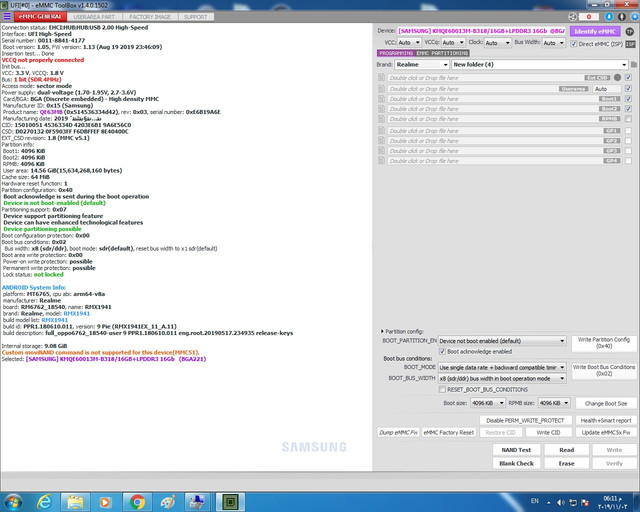Open media player from taskbar
This screenshot has height=512, width=640.
tap(105, 502)
